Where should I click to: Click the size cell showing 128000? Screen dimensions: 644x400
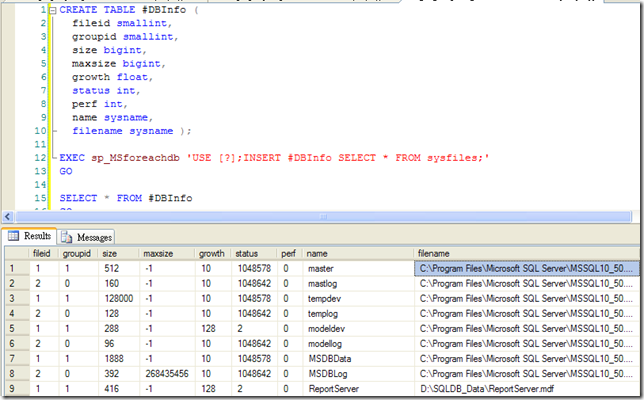pos(119,299)
